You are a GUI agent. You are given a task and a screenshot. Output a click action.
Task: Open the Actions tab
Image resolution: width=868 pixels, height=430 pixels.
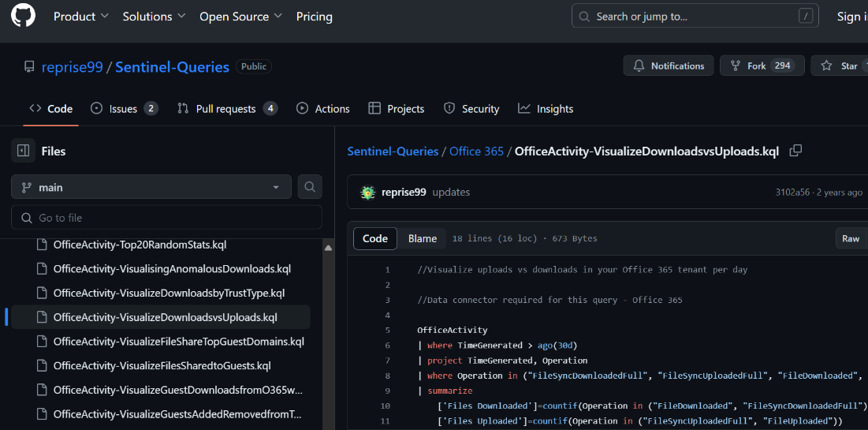click(323, 109)
